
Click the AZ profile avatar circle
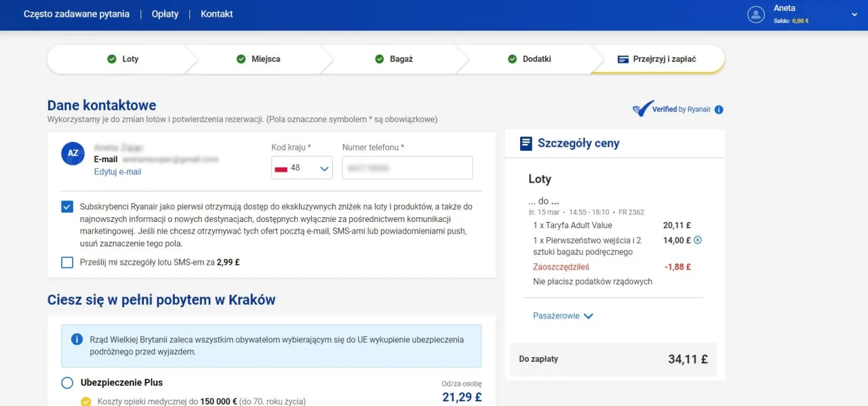73,153
